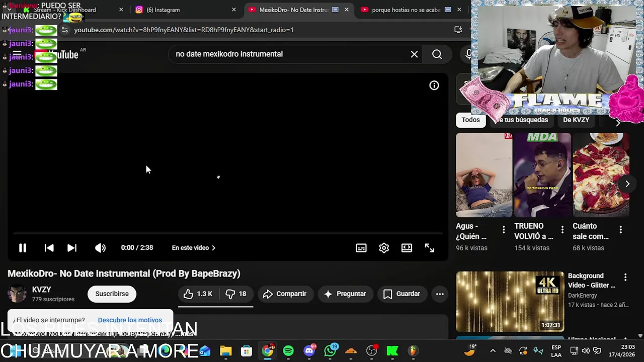
Task: Advance the shorts shelf with the next arrow
Action: coord(627,184)
